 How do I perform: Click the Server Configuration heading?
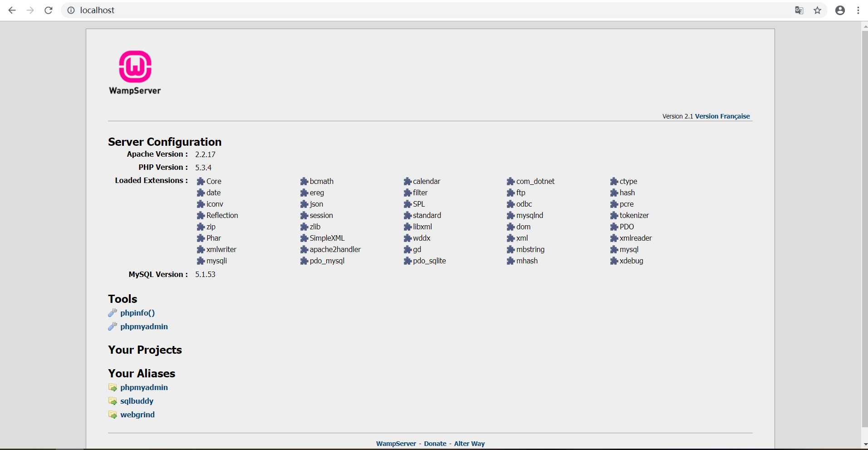pos(165,142)
